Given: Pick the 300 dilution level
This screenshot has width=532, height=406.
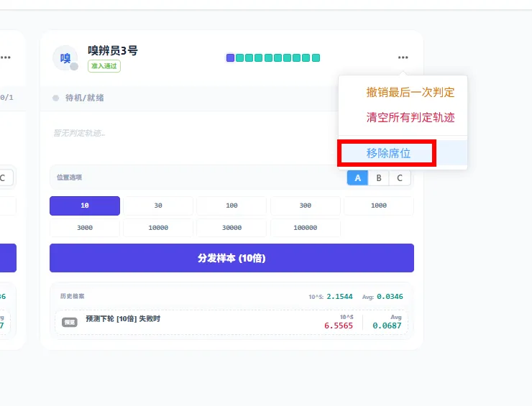Looking at the screenshot, I should [306, 206].
